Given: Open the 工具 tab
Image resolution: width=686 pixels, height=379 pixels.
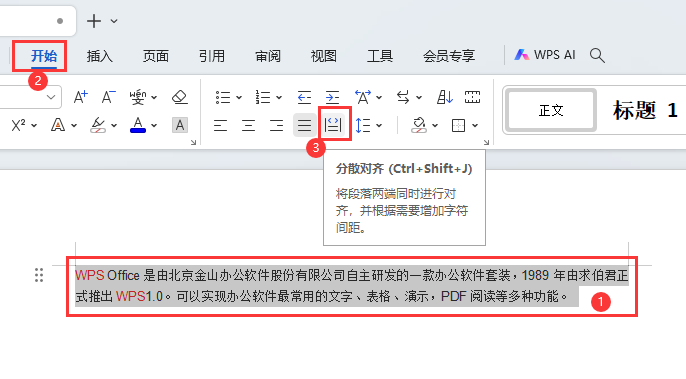Looking at the screenshot, I should [380, 56].
